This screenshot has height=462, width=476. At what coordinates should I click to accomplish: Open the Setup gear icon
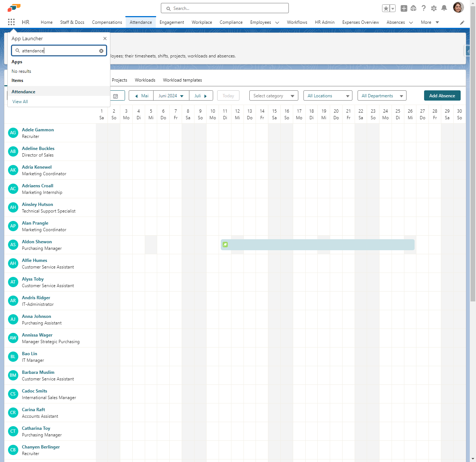pos(434,8)
